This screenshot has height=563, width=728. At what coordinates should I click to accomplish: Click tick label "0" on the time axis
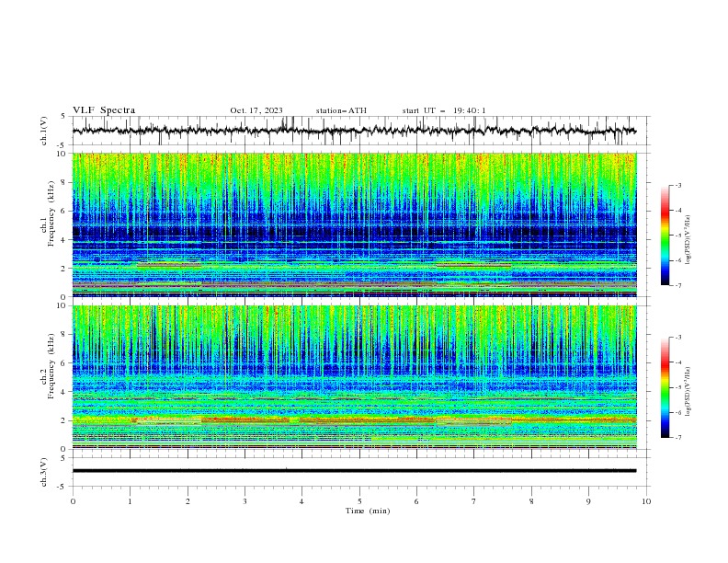coord(73,501)
